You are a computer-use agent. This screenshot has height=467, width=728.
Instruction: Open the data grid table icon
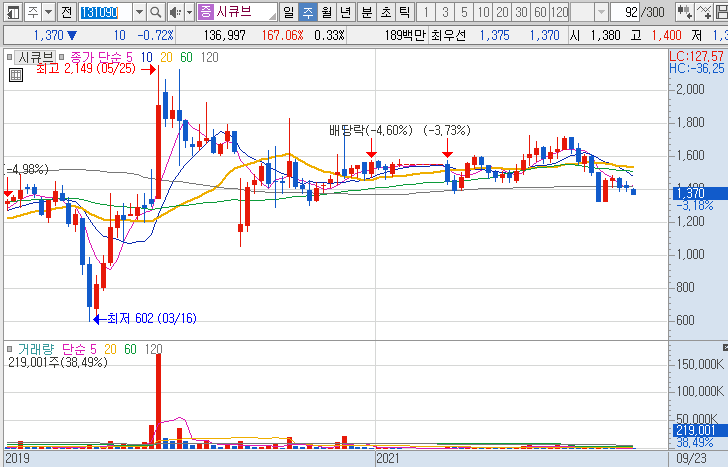(x=16, y=75)
